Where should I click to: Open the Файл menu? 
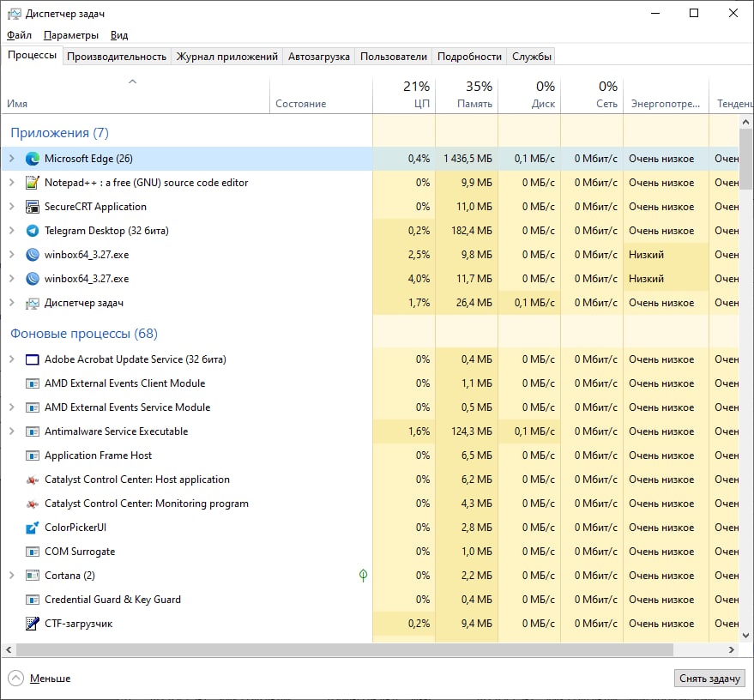point(19,35)
